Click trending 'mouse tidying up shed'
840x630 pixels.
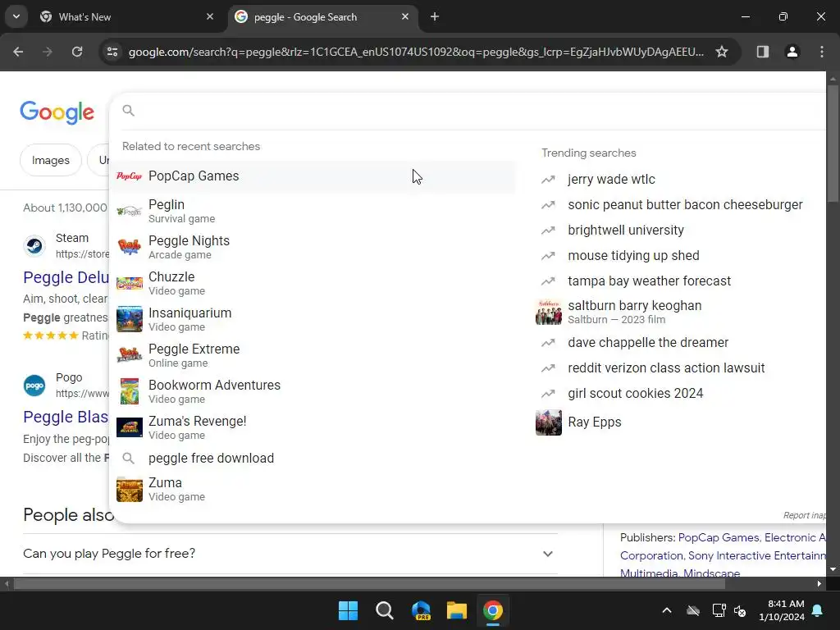(633, 256)
